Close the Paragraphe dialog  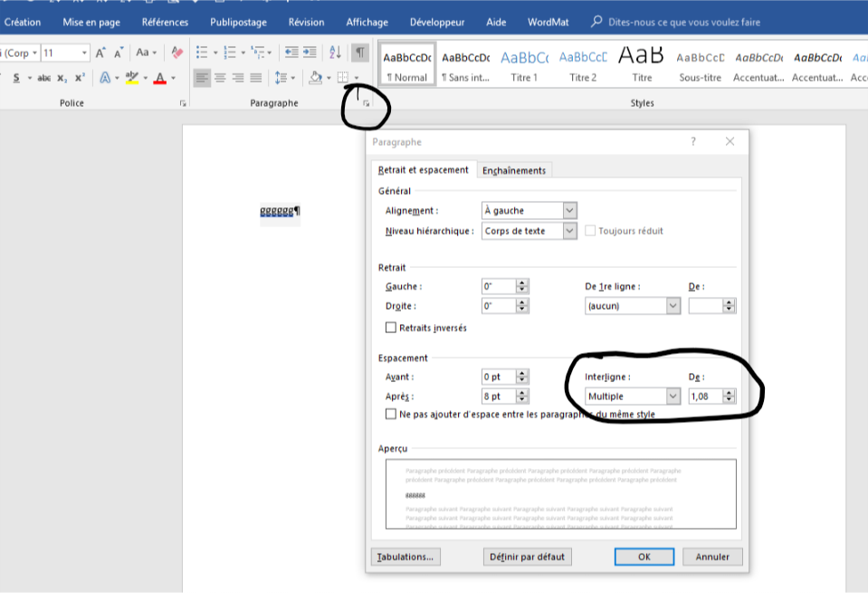[x=730, y=142]
